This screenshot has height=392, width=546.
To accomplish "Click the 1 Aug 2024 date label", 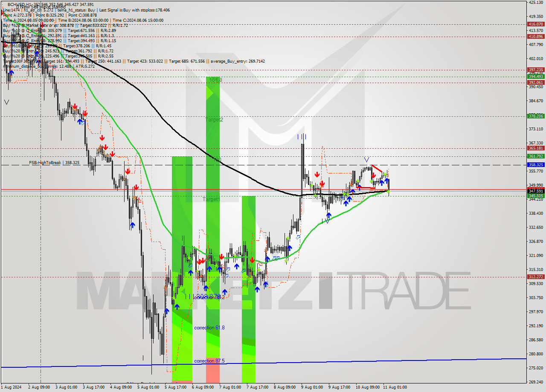I will [11, 387].
